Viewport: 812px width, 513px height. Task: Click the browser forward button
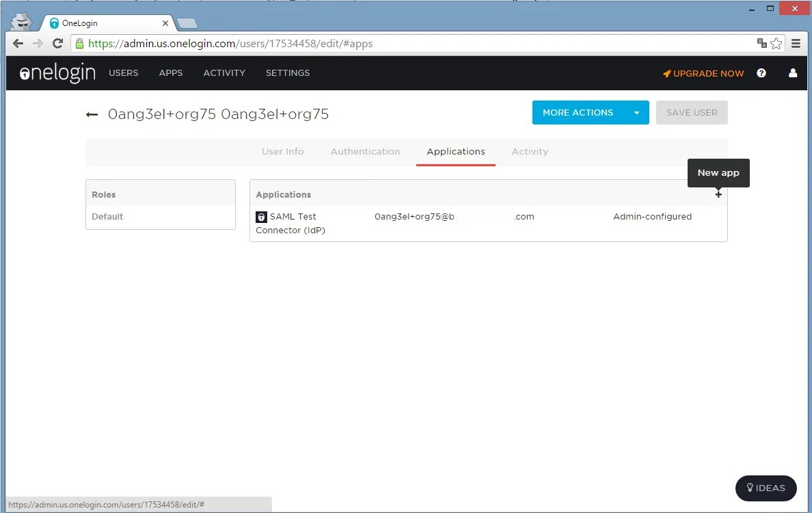tap(38, 44)
